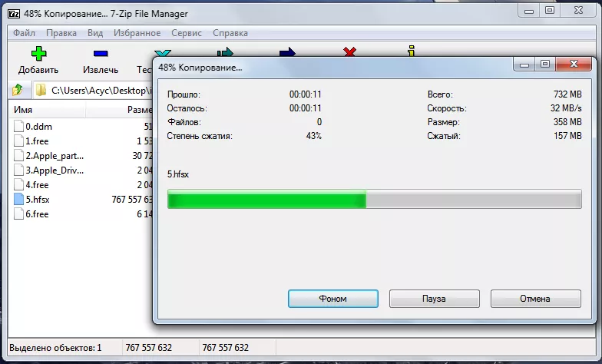
Task: Open the Избранное menu
Action: tap(137, 33)
